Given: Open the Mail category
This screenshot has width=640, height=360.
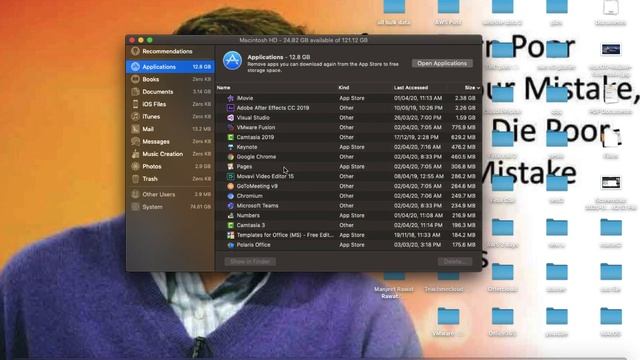Looking at the screenshot, I should coord(170,129).
